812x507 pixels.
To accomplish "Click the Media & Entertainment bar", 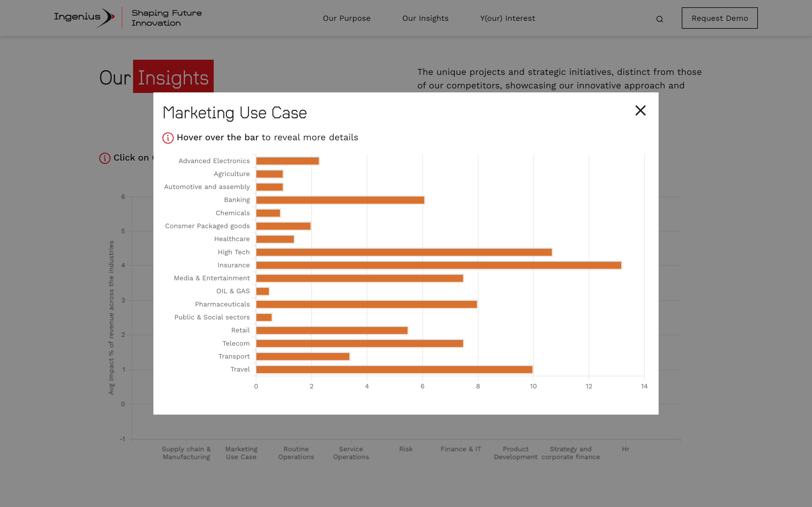I will pyautogui.click(x=359, y=278).
